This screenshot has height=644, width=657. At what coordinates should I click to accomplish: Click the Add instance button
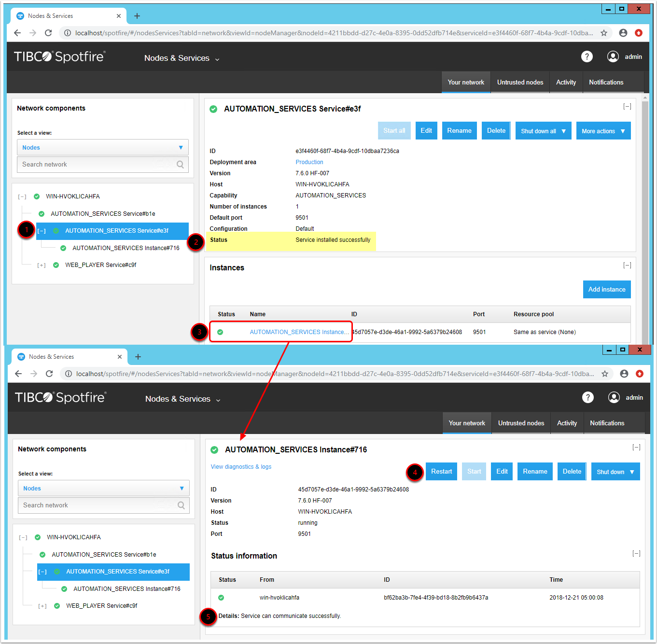[607, 289]
